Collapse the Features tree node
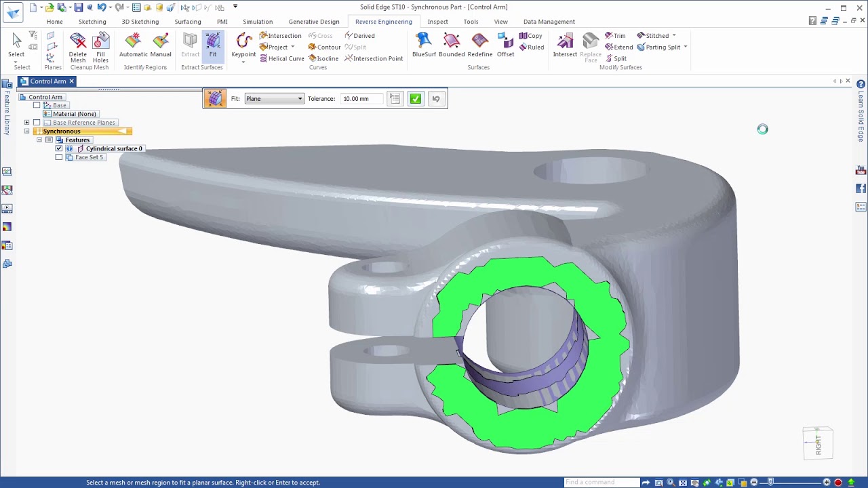The image size is (868, 488). coord(39,140)
